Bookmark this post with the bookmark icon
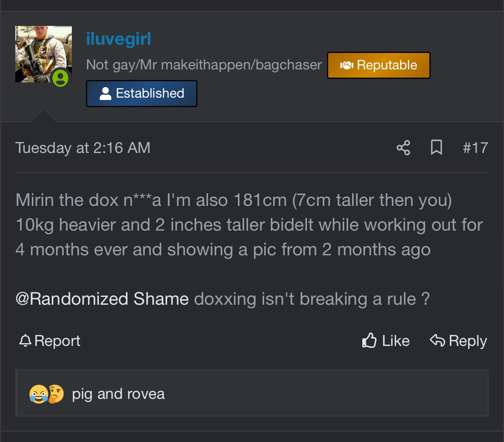The width and height of the screenshot is (504, 442). pos(436,148)
